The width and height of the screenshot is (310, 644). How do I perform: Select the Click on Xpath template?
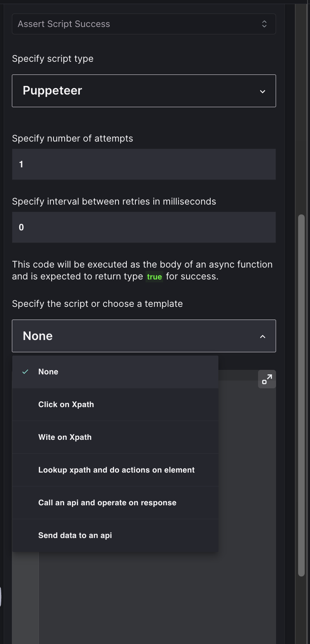pos(66,404)
